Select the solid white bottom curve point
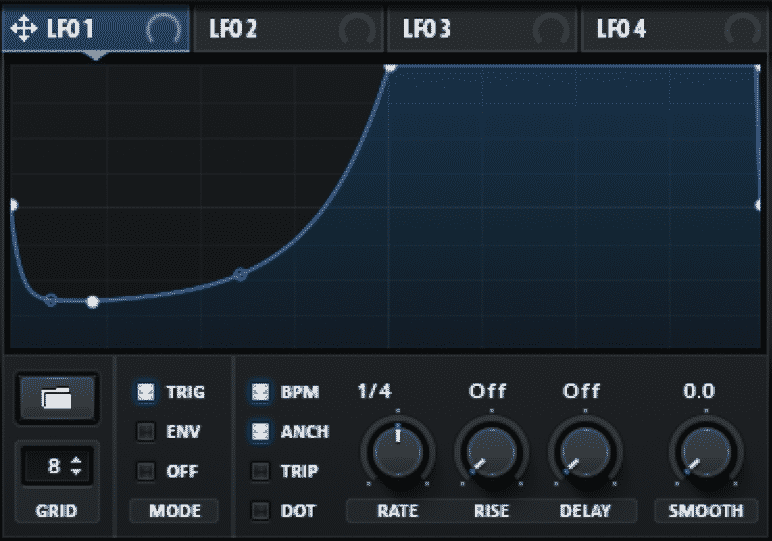The height and width of the screenshot is (541, 772). point(93,302)
